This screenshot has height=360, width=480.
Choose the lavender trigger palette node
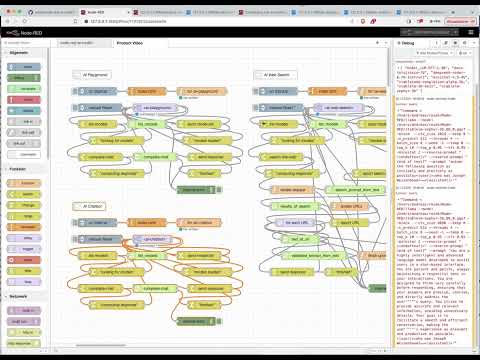point(24,249)
